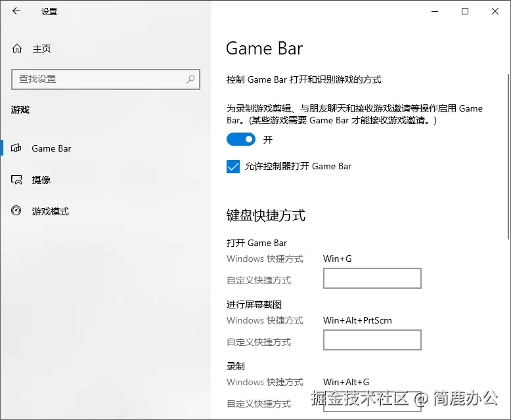
Task: Click the 键盘快捷方式 heading
Action: click(266, 215)
